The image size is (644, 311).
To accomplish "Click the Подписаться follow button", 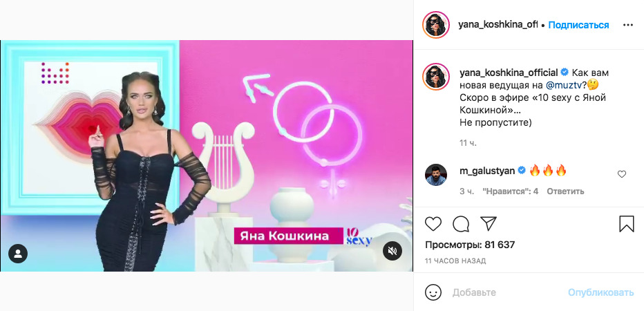I will 578,25.
